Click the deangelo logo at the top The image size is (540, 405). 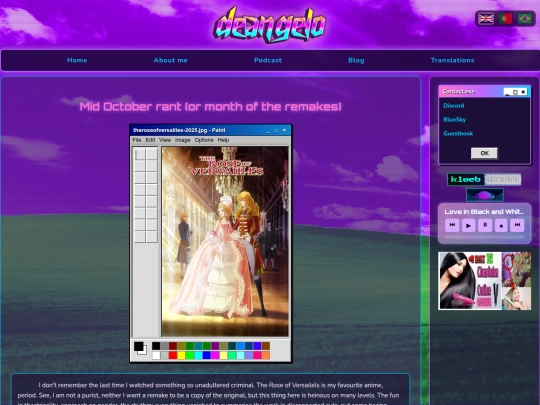coord(269,24)
